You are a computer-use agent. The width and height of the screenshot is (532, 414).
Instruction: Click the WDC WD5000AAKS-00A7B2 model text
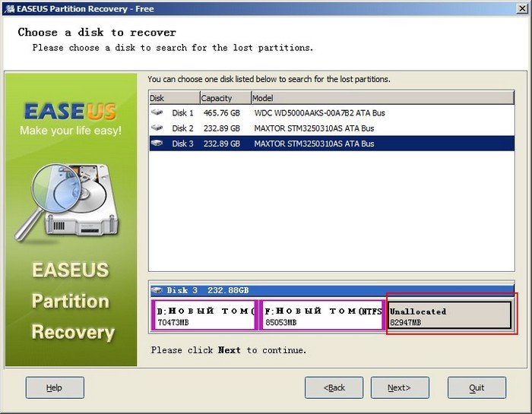coord(320,112)
